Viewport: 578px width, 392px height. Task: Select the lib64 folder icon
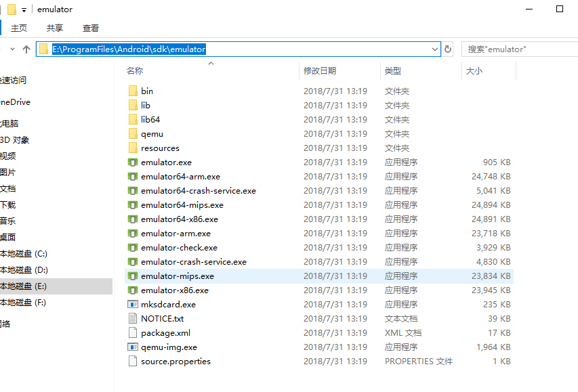[133, 119]
